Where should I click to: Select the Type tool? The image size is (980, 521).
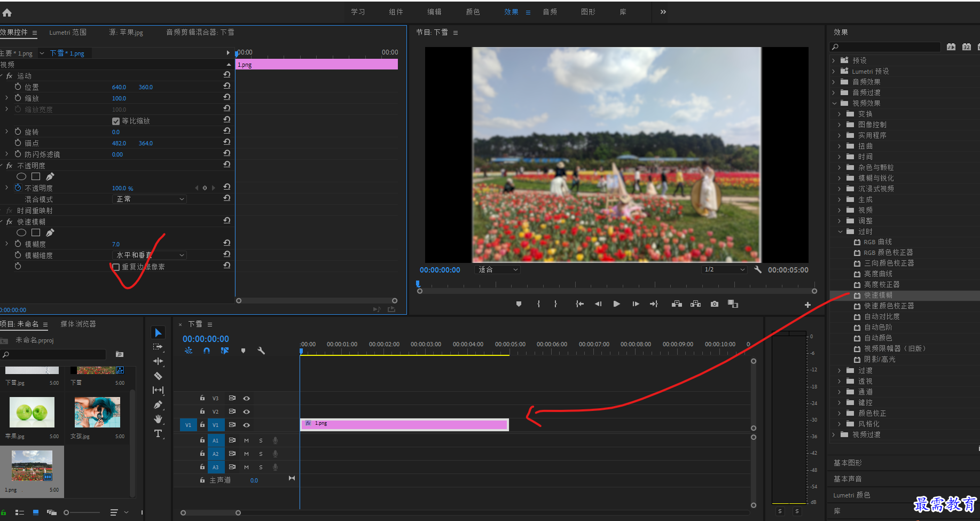click(x=158, y=433)
